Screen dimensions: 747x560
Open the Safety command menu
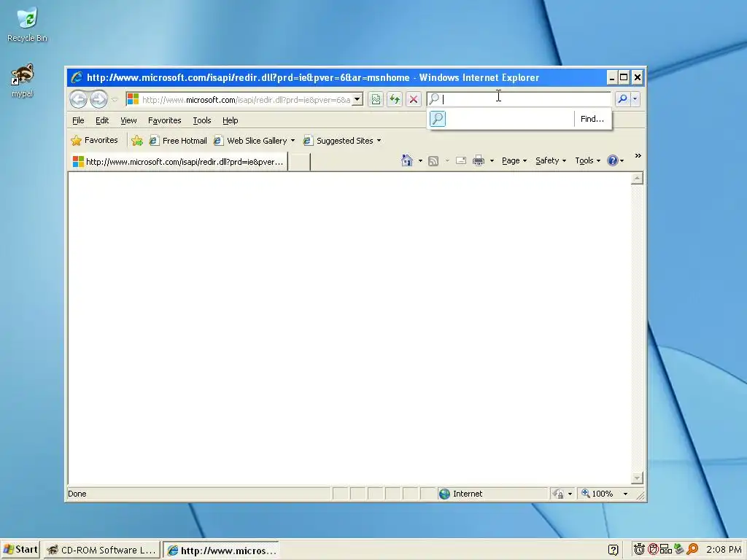point(551,160)
